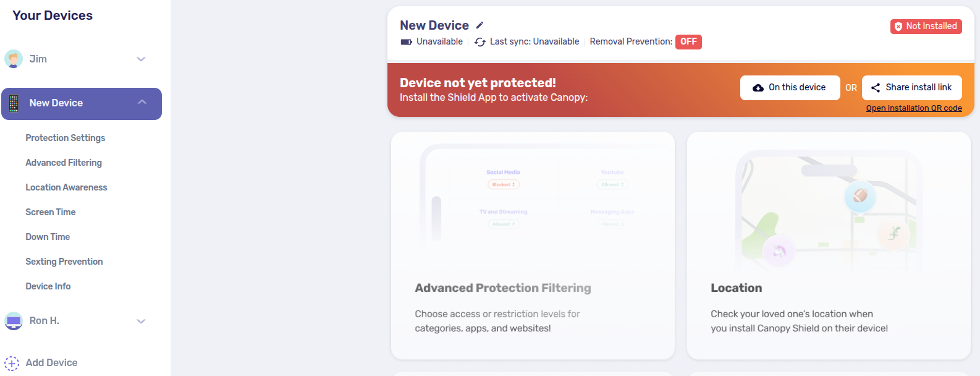
Task: Go to Screen Time section
Action: pos(51,212)
